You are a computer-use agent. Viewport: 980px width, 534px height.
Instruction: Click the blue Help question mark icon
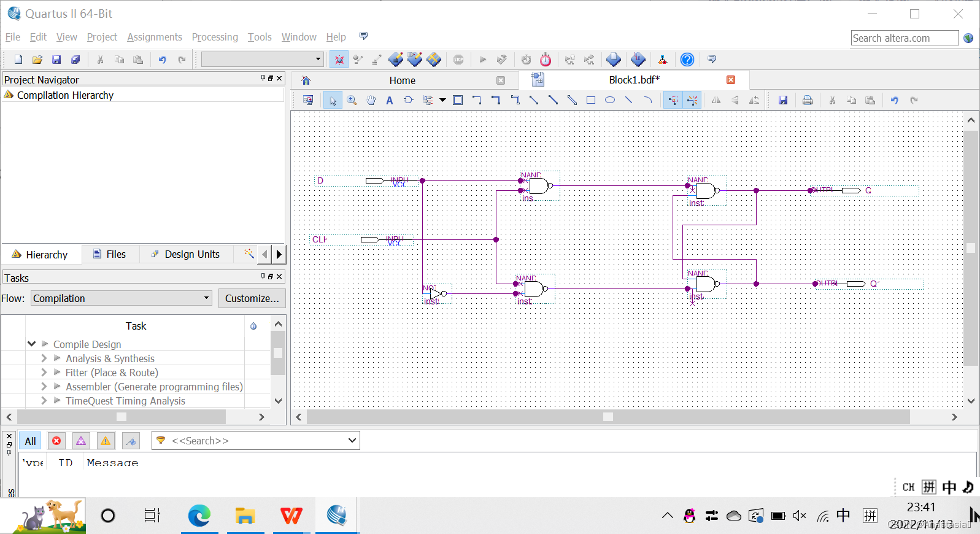[687, 60]
